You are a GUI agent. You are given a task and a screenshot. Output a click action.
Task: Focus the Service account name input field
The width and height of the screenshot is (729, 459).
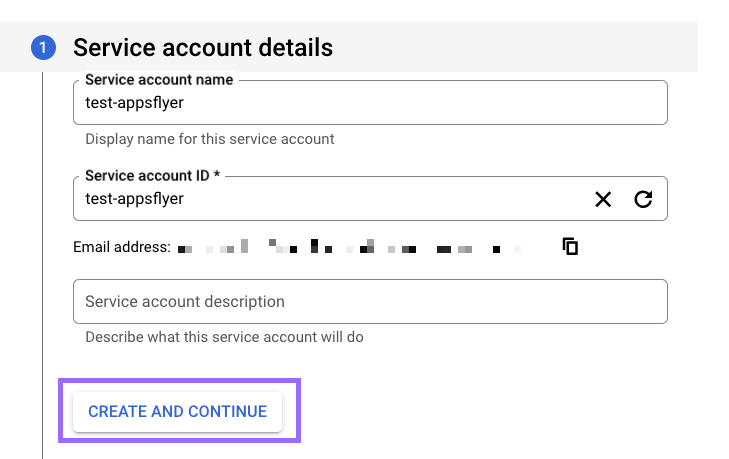click(x=370, y=102)
